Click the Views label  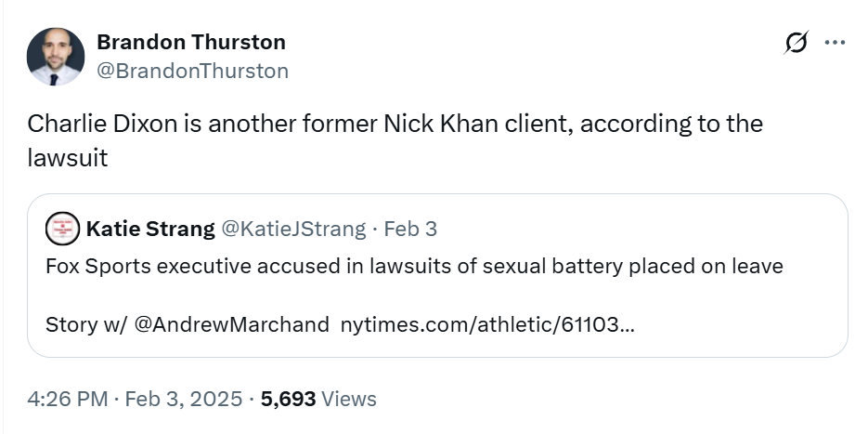click(x=349, y=399)
